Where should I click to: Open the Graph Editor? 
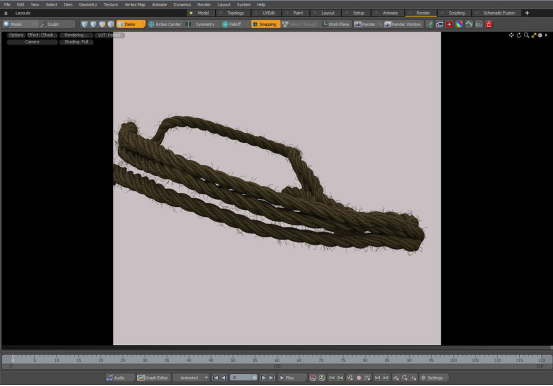pyautogui.click(x=153, y=378)
